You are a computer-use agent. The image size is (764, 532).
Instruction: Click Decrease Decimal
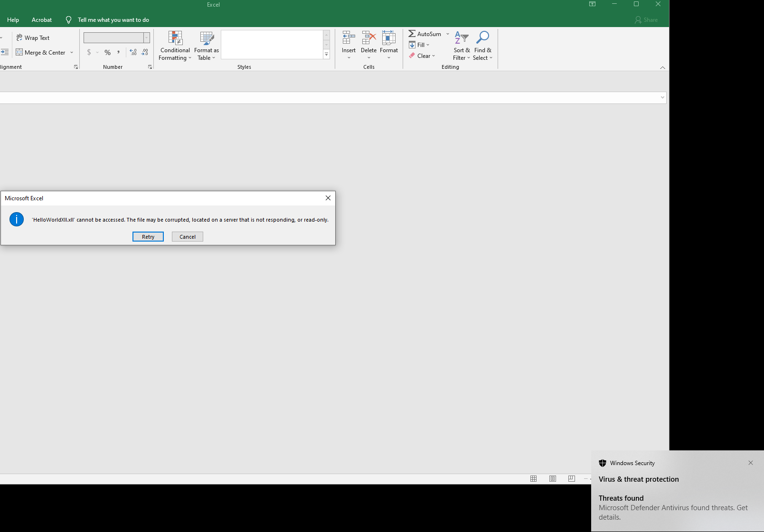[145, 53]
